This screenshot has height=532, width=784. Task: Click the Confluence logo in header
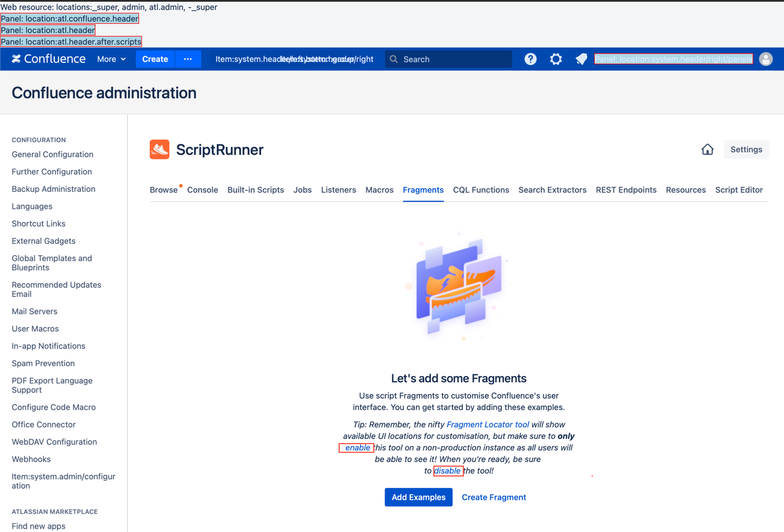(x=49, y=59)
